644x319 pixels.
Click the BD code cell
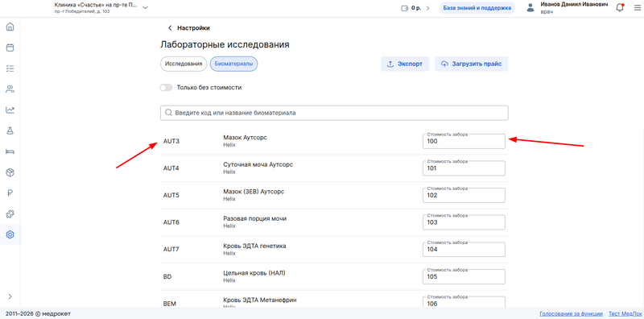tap(167, 276)
